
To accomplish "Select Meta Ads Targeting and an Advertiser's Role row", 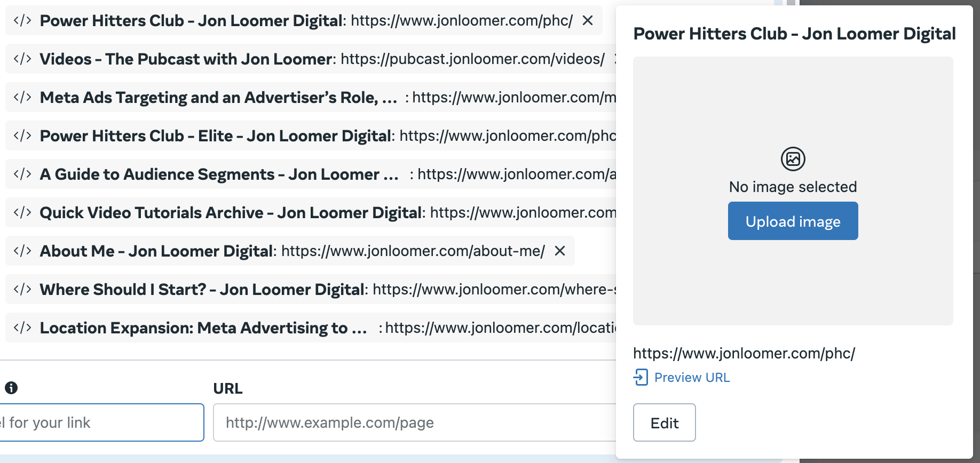I will click(x=311, y=97).
